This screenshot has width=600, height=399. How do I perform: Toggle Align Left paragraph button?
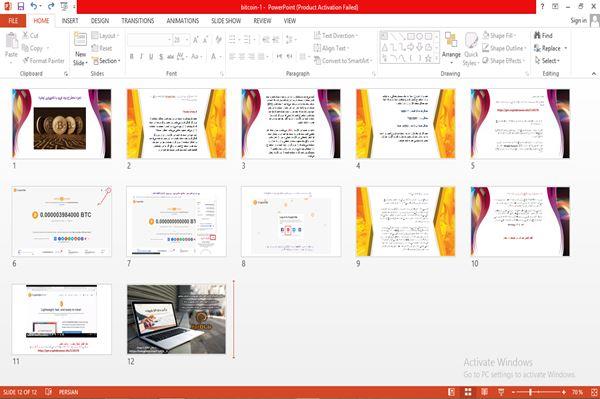[x=232, y=57]
